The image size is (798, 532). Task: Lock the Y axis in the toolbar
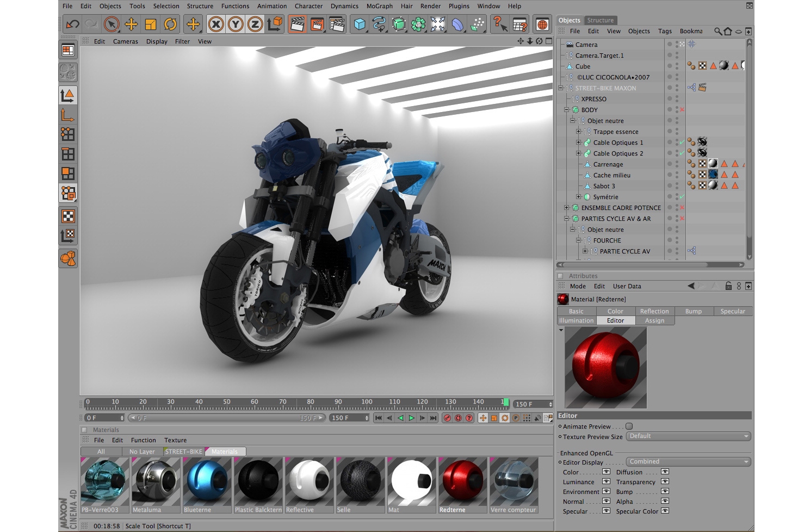coord(237,24)
